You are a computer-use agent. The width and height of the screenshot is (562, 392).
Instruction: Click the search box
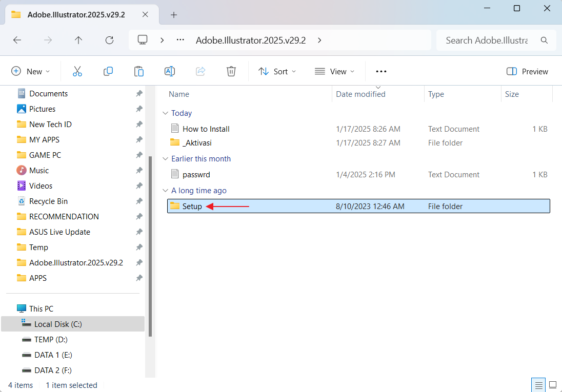point(486,40)
